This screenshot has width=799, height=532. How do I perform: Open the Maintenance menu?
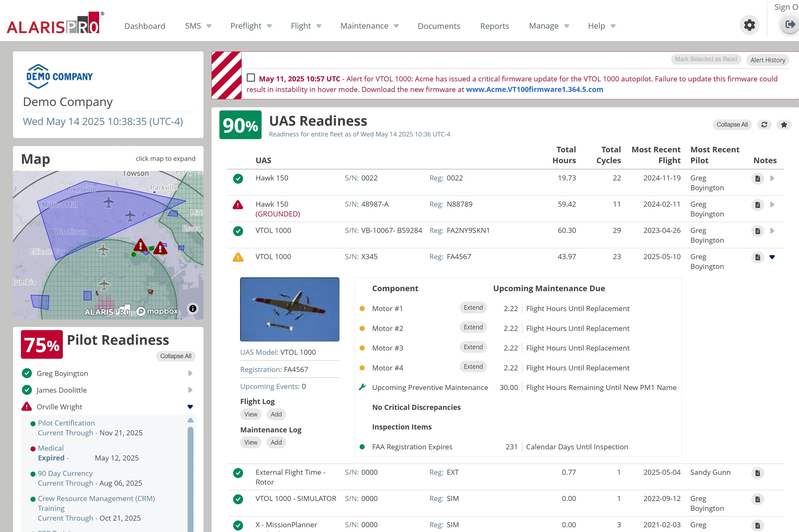pyautogui.click(x=364, y=26)
